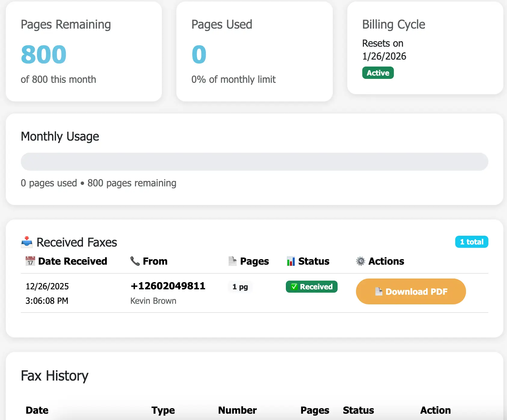Screen dimensions: 507x420
Task: Download the PDF of Kevin Brown's fax
Action: point(411,291)
